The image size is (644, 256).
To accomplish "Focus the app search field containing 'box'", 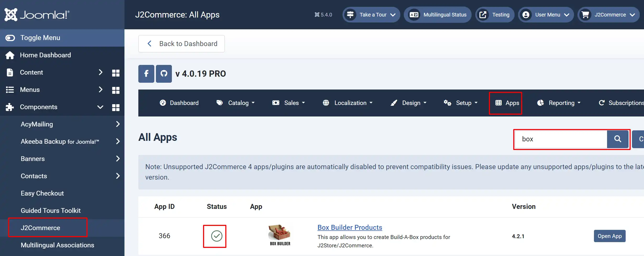I will 561,139.
